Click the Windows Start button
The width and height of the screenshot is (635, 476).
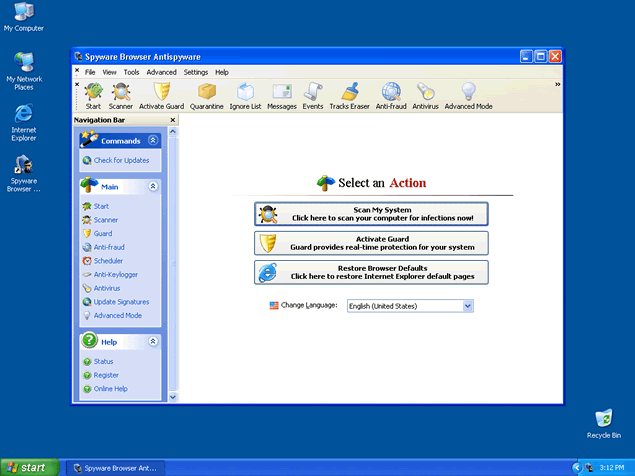pos(29,467)
